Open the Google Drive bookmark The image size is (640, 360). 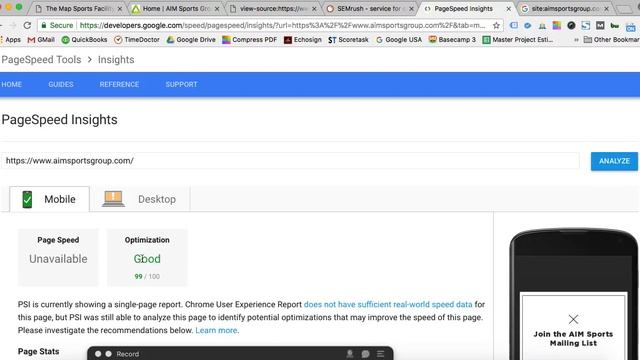[191, 40]
